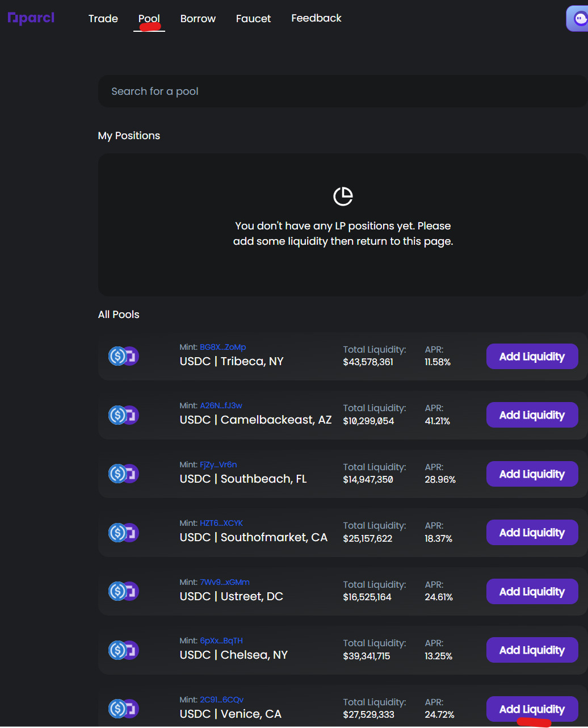Screen dimensions: 588x728
Task: Switch to the Borrow tab
Action: tap(198, 19)
